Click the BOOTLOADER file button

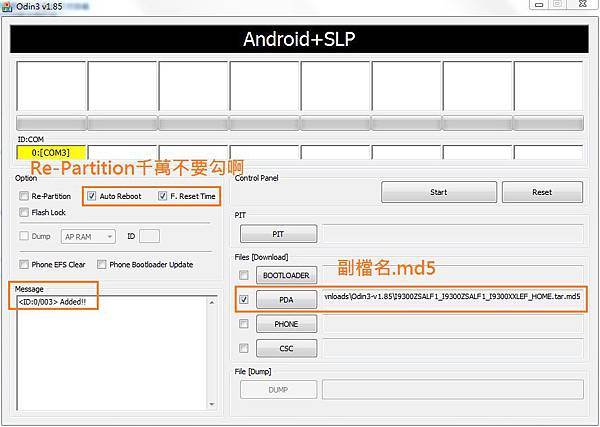pyautogui.click(x=286, y=275)
